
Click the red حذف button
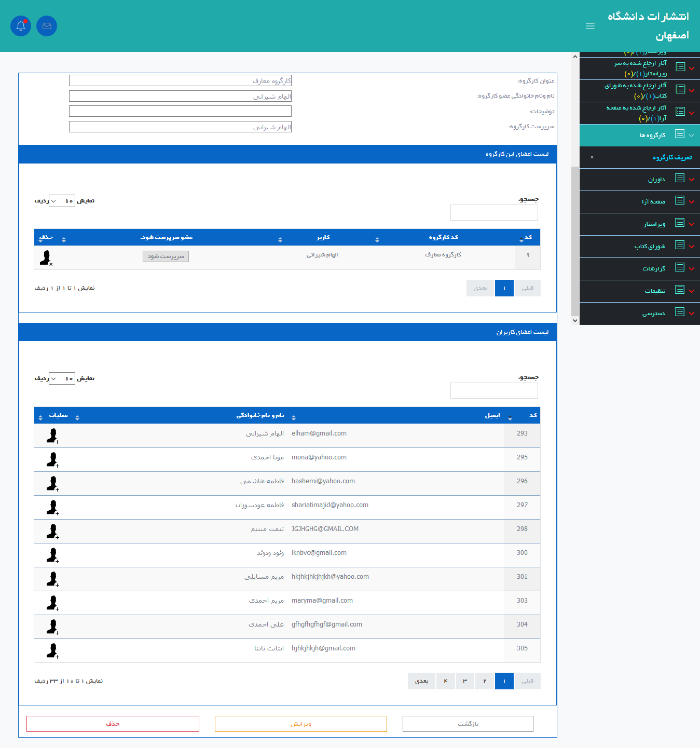pos(113,724)
